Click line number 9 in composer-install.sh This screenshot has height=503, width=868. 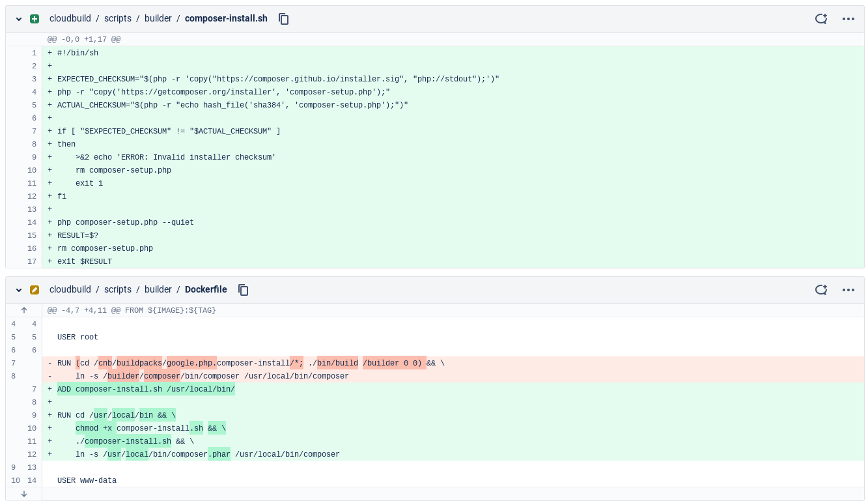pos(32,157)
